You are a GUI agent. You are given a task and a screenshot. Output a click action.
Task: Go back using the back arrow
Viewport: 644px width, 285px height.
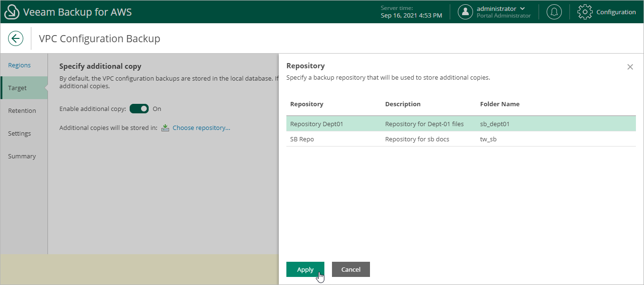tap(16, 38)
